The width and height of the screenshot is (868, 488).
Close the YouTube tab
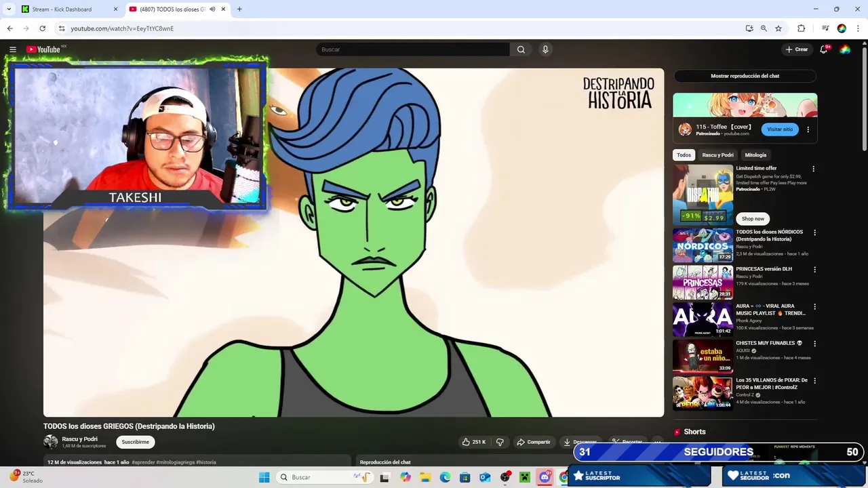click(x=223, y=9)
